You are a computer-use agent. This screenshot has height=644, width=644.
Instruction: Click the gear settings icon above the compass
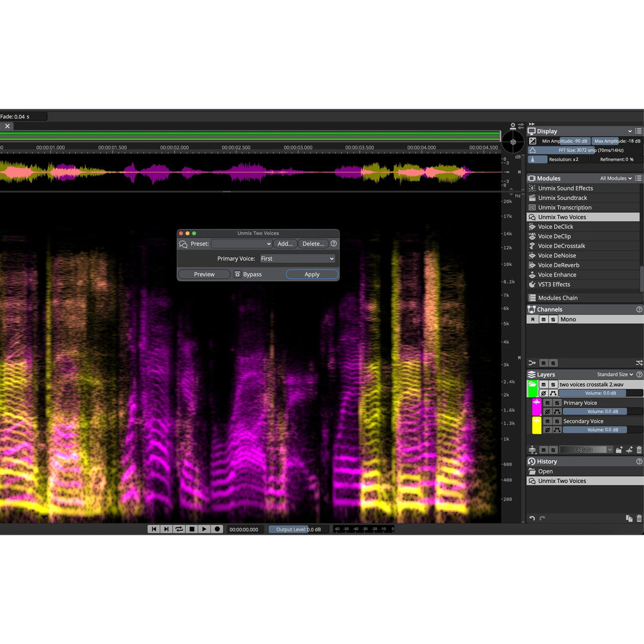click(513, 125)
